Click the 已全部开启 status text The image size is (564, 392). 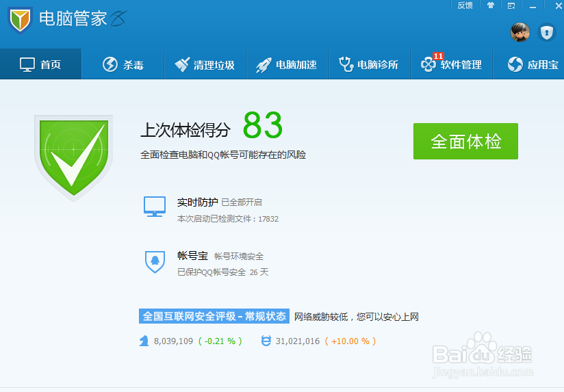tap(242, 202)
